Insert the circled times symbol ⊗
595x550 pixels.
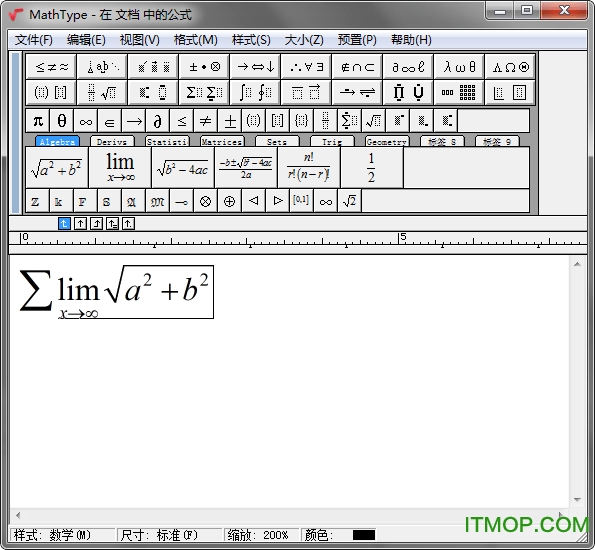(205, 201)
